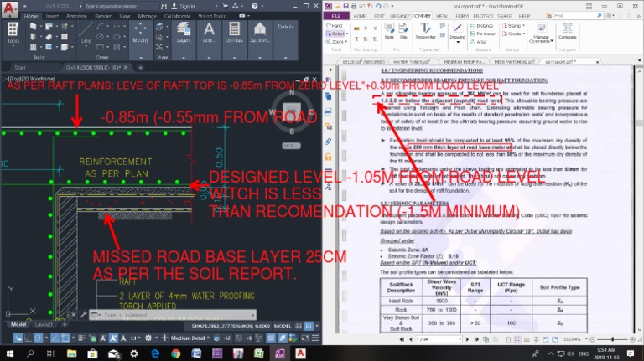Click the Layout1 tab
The image size is (644, 361).
(43, 324)
